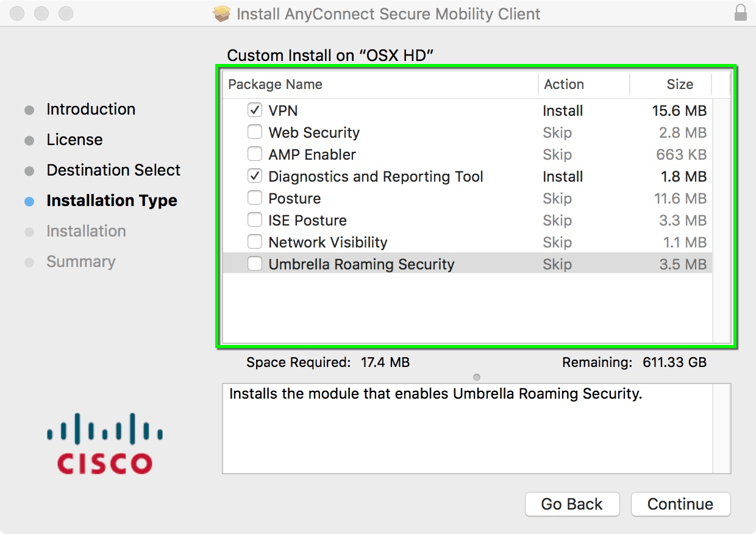Click the Package Name column header
This screenshot has height=534, width=756.
(x=275, y=84)
